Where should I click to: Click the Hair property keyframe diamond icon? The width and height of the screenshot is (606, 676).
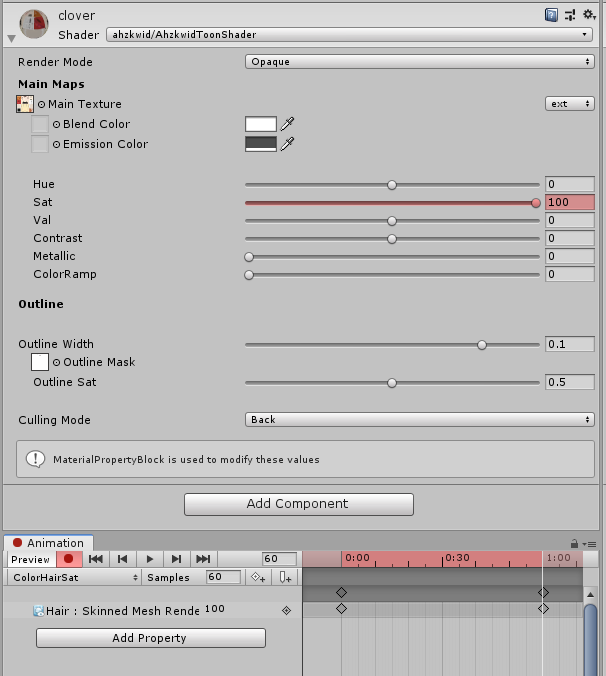[287, 610]
